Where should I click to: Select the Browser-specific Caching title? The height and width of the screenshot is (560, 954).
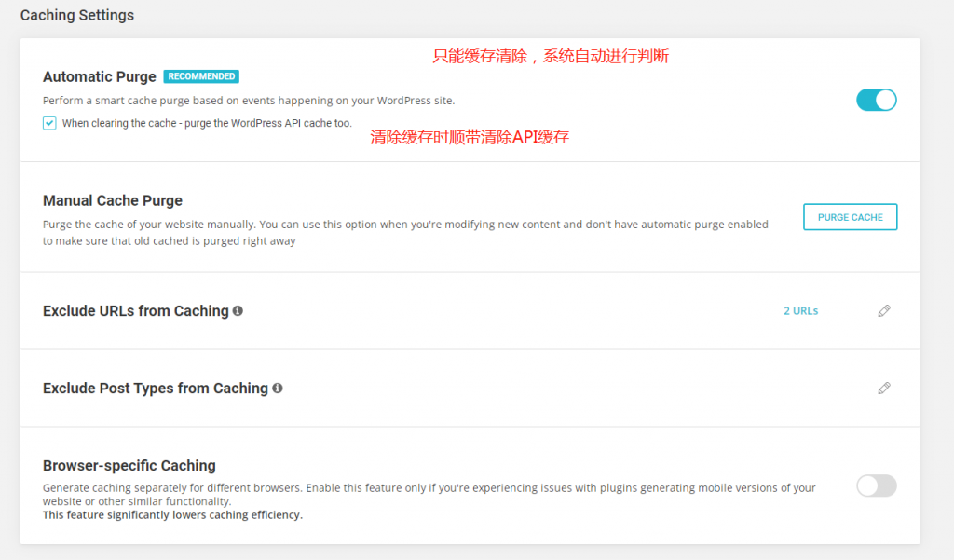pos(129,466)
